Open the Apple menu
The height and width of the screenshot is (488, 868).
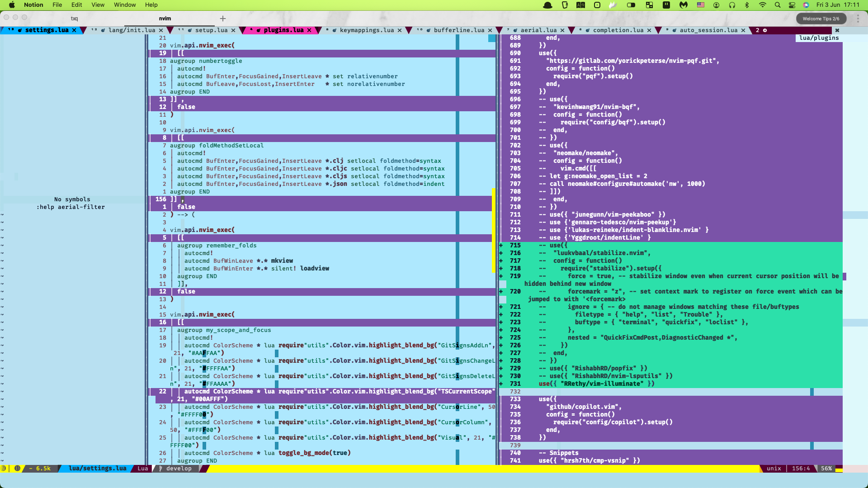[12, 5]
